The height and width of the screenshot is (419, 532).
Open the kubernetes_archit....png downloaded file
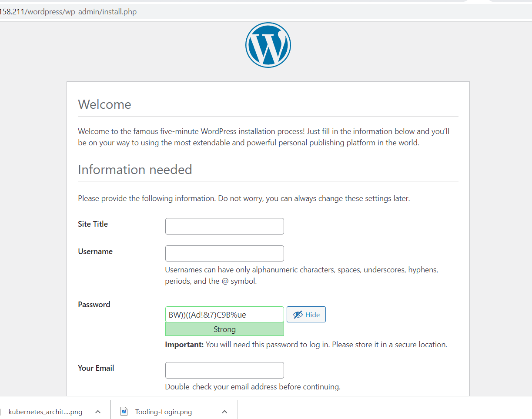coord(45,412)
